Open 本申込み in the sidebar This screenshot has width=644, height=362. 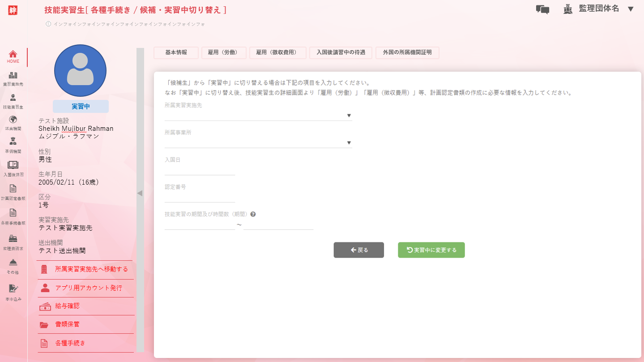click(x=13, y=291)
